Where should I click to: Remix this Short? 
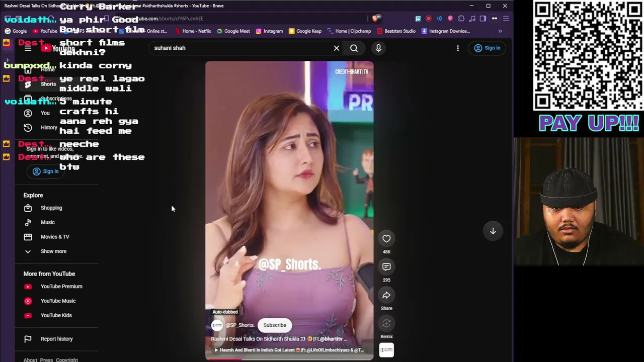tap(386, 324)
